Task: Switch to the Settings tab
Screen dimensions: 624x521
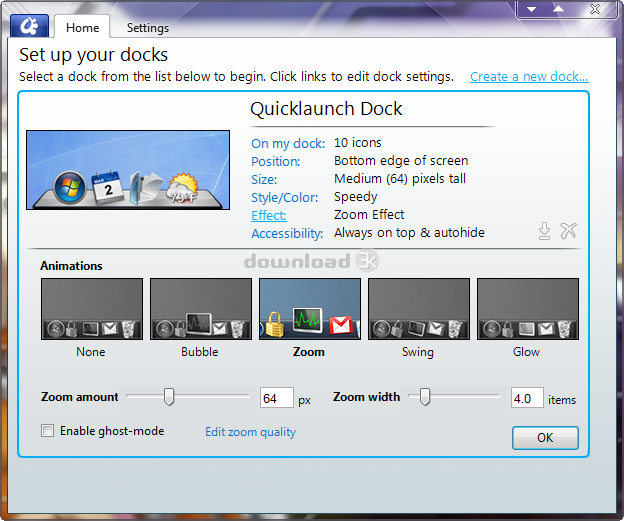Action: [x=147, y=28]
